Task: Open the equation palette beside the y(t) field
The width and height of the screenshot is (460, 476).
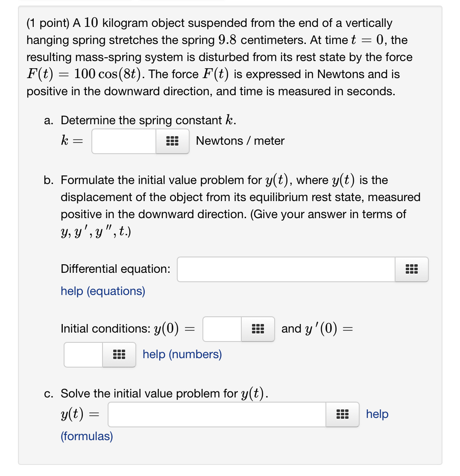Action: click(x=342, y=414)
